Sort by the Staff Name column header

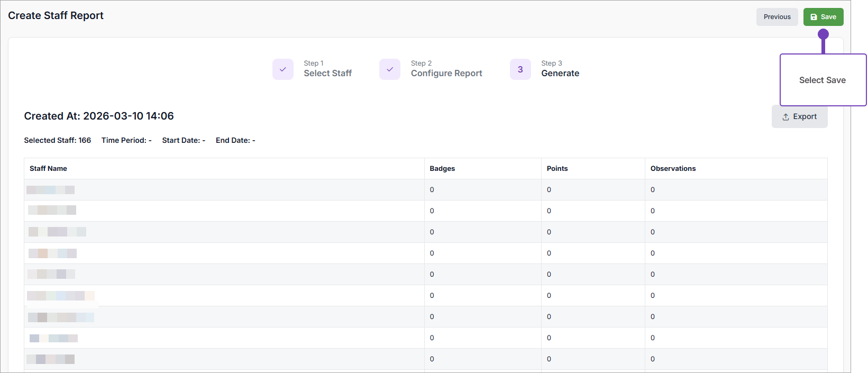48,169
